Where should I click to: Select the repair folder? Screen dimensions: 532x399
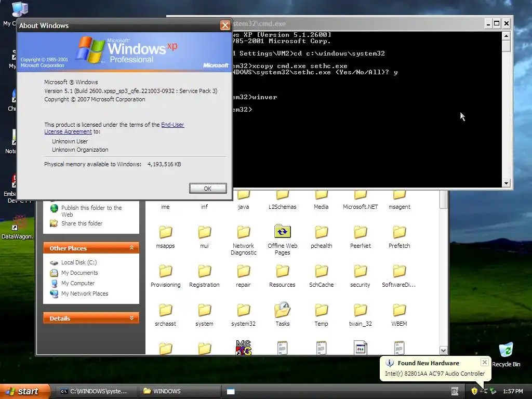tap(243, 276)
